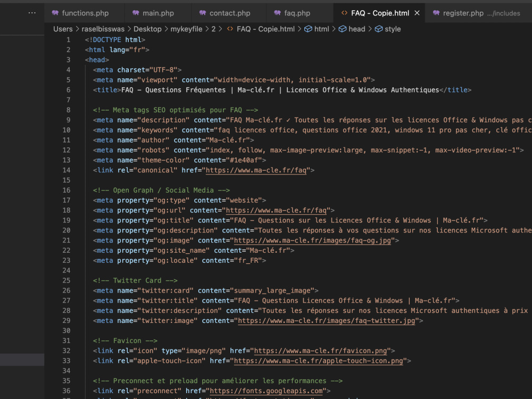
Task: Click the HTML file icon on FAQ - Copie.html tab
Action: tap(344, 13)
